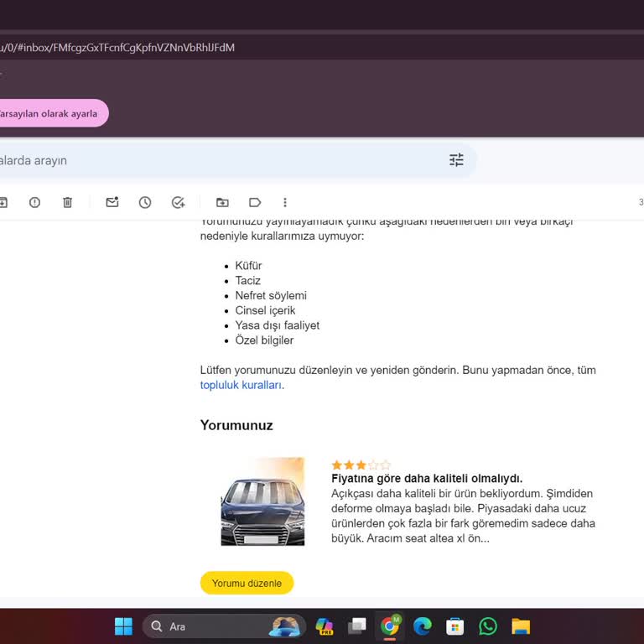Click the Yorumunuz heading
This screenshot has height=644, width=644.
[x=236, y=425]
